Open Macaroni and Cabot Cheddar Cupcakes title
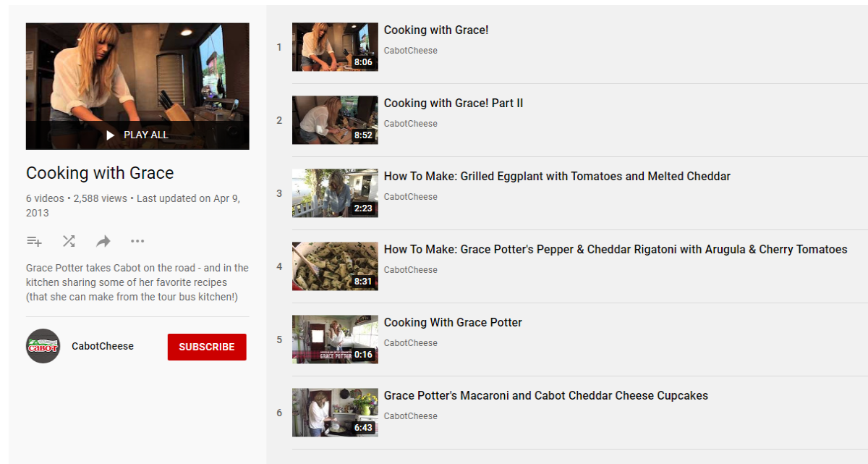 pyautogui.click(x=545, y=396)
